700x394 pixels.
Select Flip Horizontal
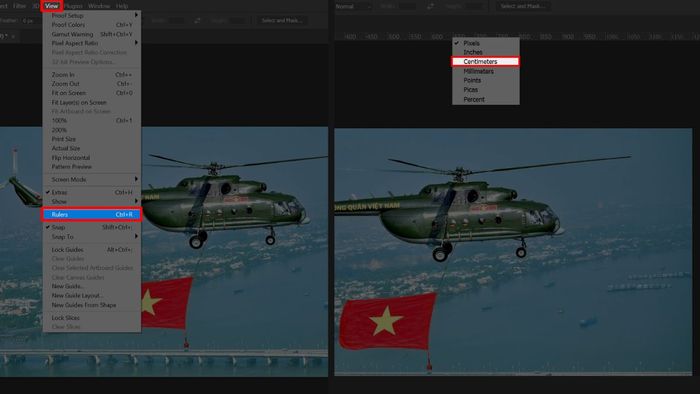[x=92, y=158]
